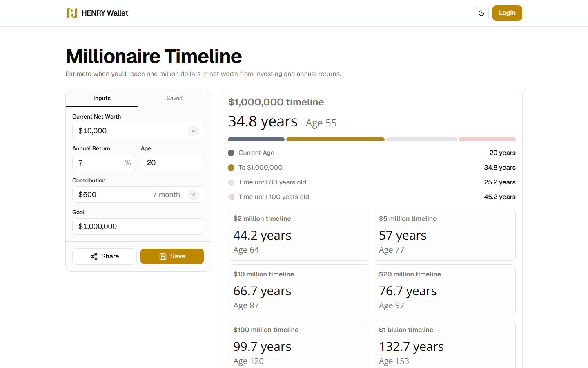Click the '25.2 years' value
Image resolution: width=588 pixels, height=368 pixels.
pyautogui.click(x=500, y=182)
